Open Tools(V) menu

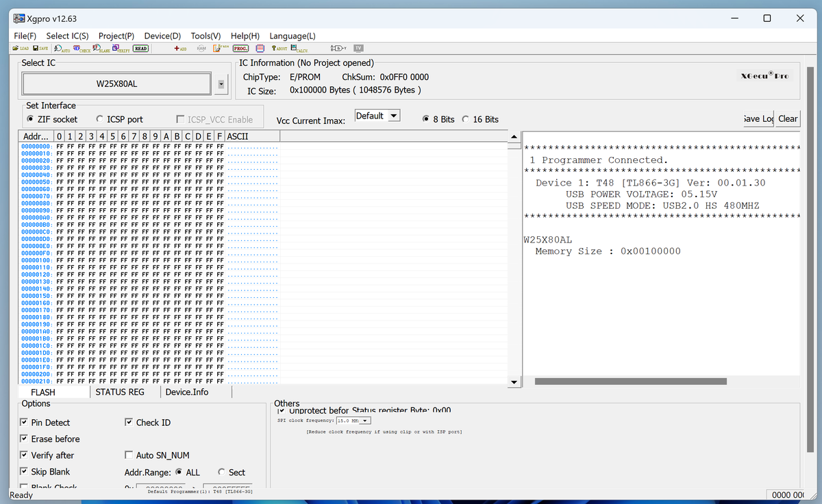click(206, 36)
